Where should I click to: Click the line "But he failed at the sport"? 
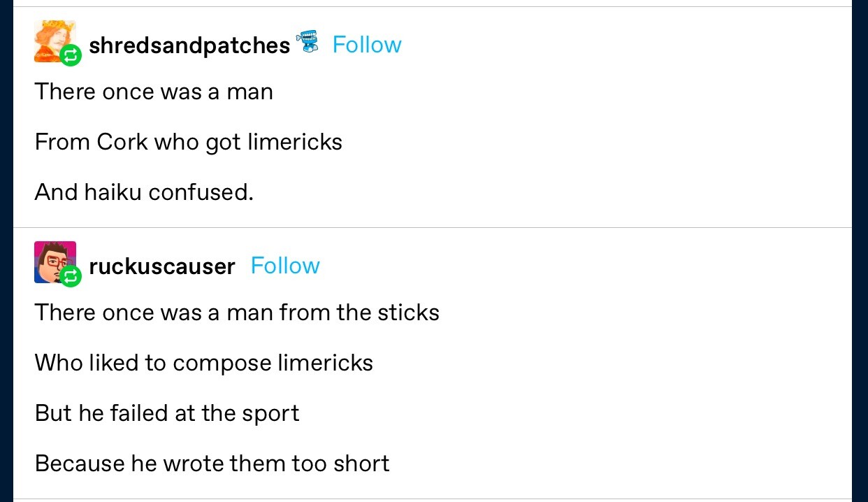point(167,413)
